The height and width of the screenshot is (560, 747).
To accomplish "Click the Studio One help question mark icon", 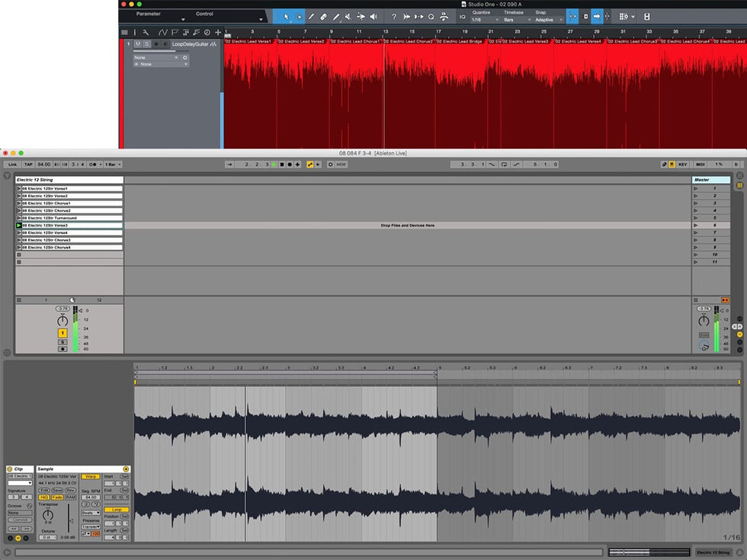I will pos(393,17).
